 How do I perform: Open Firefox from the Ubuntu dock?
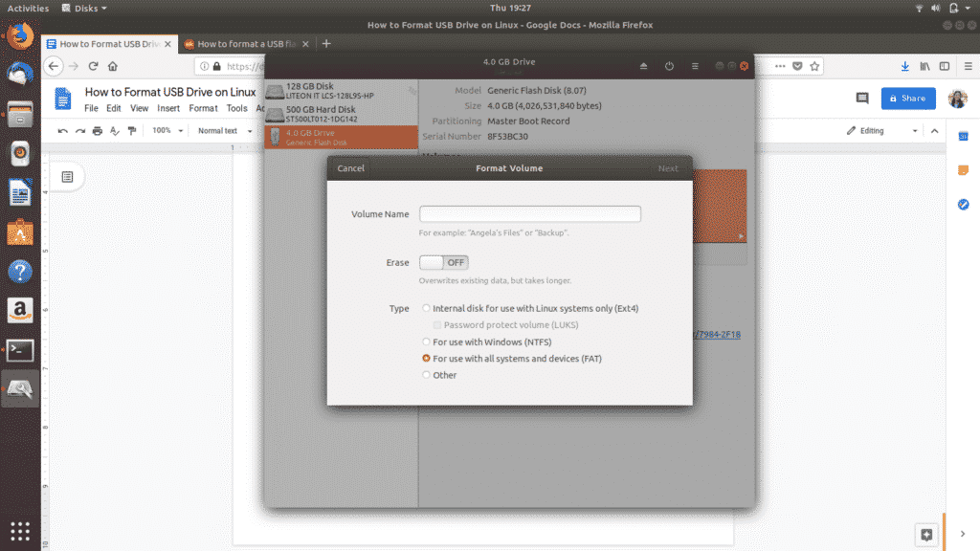[x=20, y=36]
